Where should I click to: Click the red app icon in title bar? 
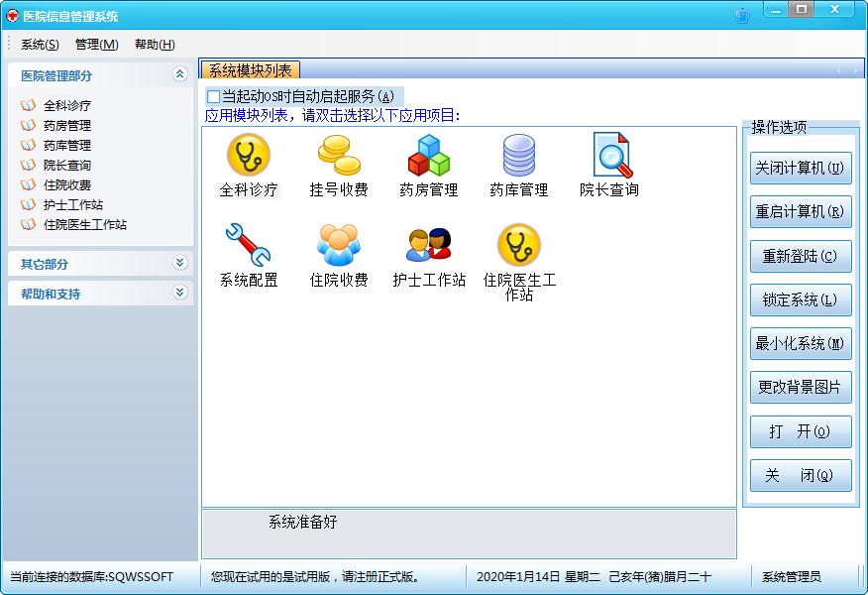12,16
